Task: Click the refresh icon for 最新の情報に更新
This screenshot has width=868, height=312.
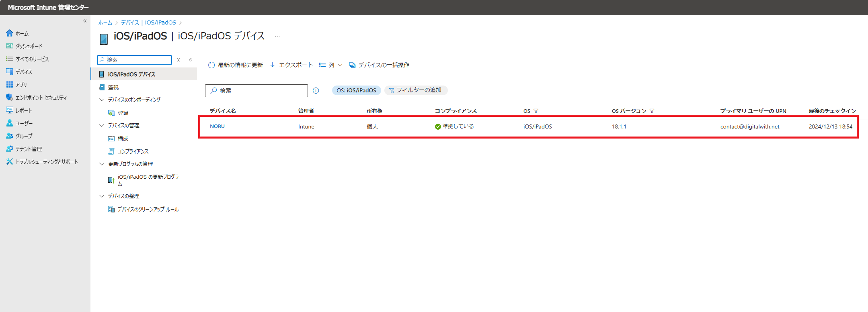Action: pos(211,65)
